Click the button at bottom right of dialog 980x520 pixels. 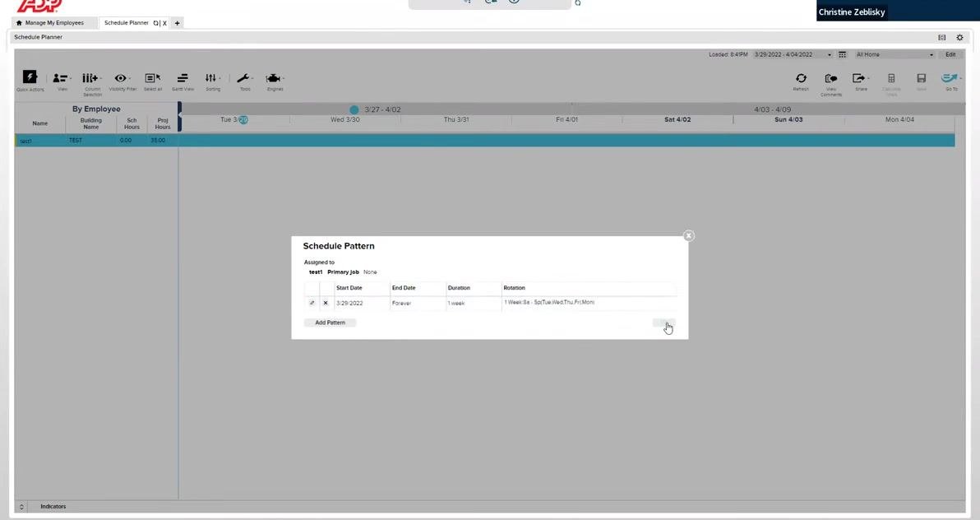(x=663, y=323)
